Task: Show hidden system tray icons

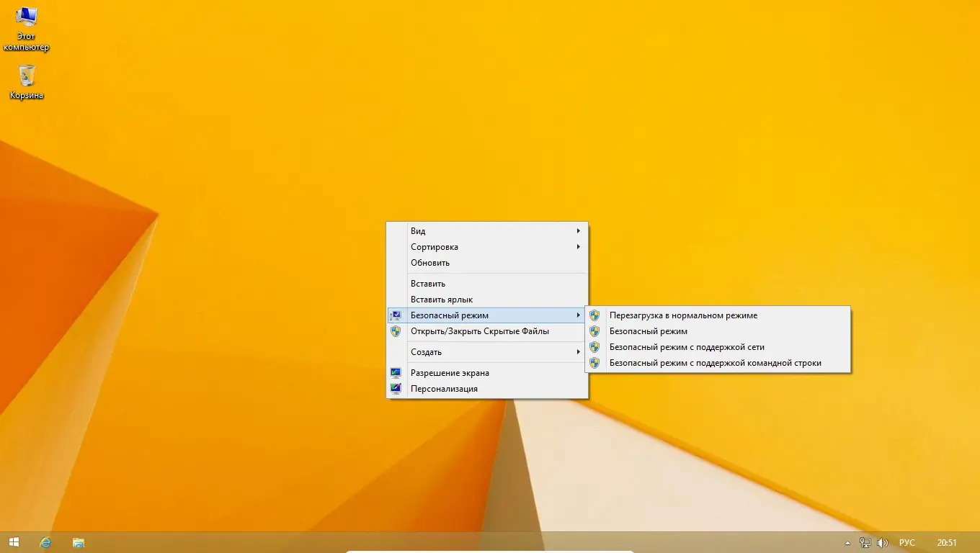Action: pos(848,543)
